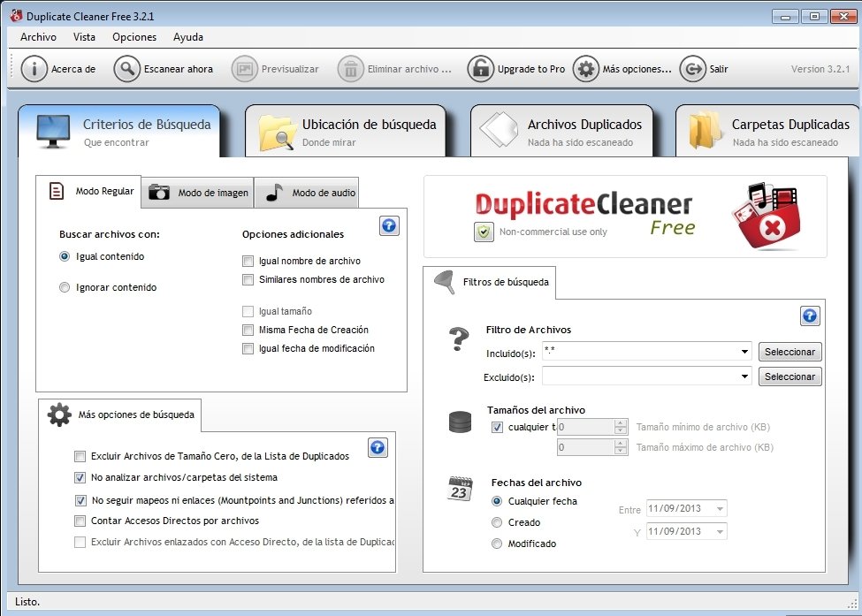Increase minimum file size spinner
862x616 pixels.
pyautogui.click(x=621, y=423)
